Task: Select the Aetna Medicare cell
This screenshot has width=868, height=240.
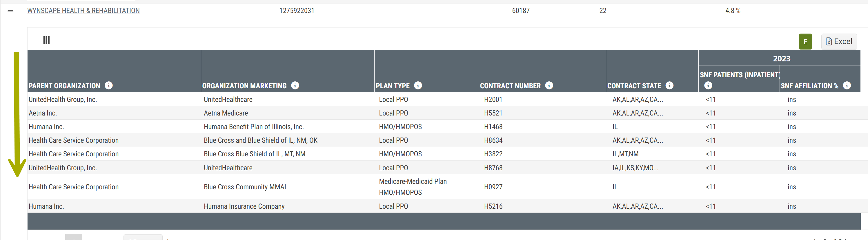Action: point(226,113)
